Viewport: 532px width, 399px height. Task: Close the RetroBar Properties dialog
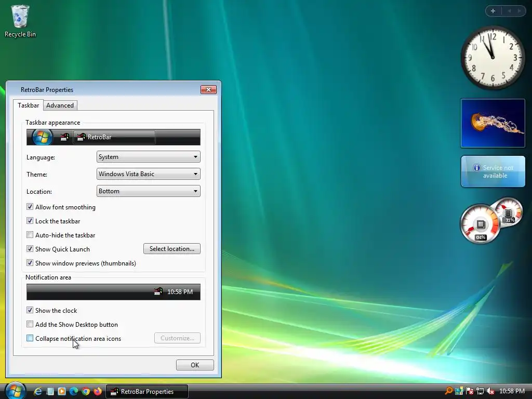(x=209, y=89)
